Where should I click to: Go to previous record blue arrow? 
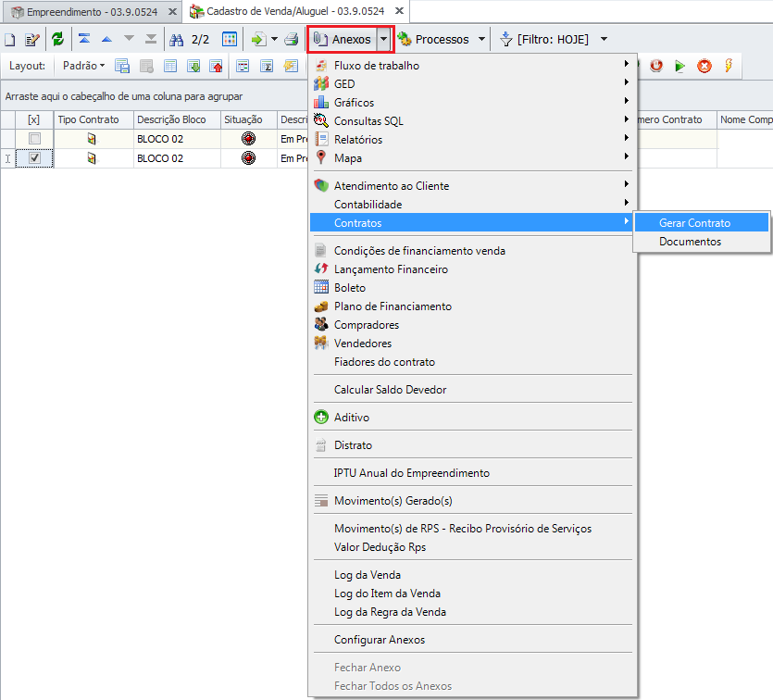click(x=106, y=39)
